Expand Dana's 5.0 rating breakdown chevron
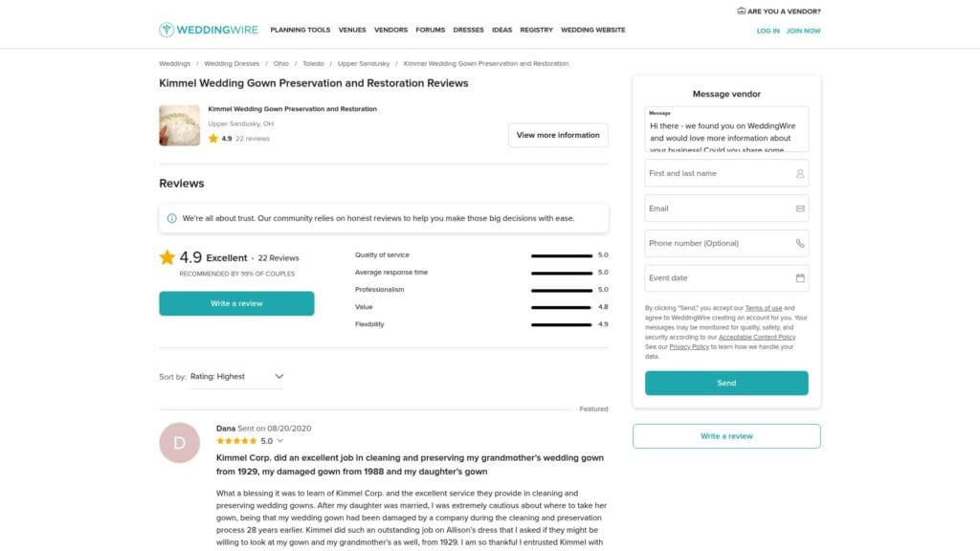Screen dimensions: 980x551 [x=280, y=441]
